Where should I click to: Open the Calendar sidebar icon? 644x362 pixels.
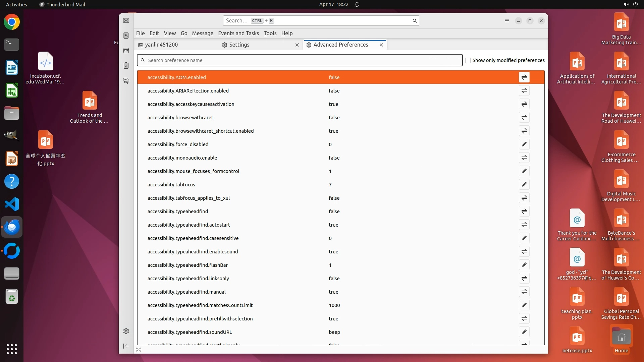point(126,51)
